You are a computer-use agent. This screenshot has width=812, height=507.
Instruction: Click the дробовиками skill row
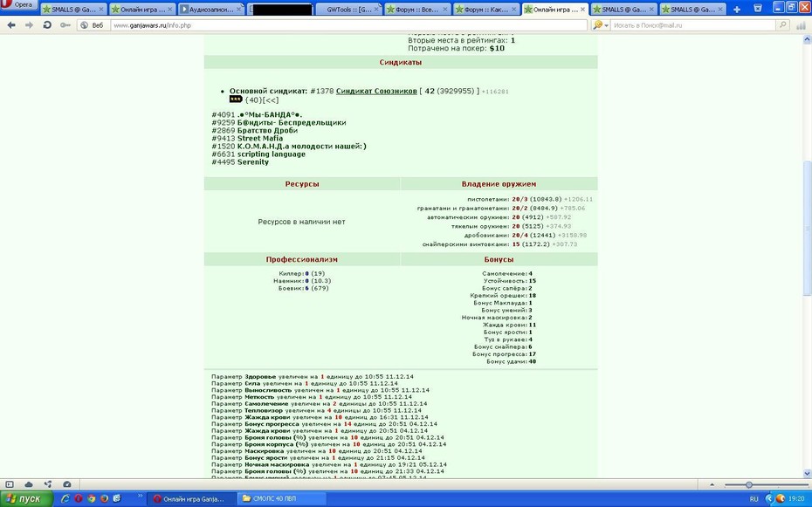[x=525, y=236]
